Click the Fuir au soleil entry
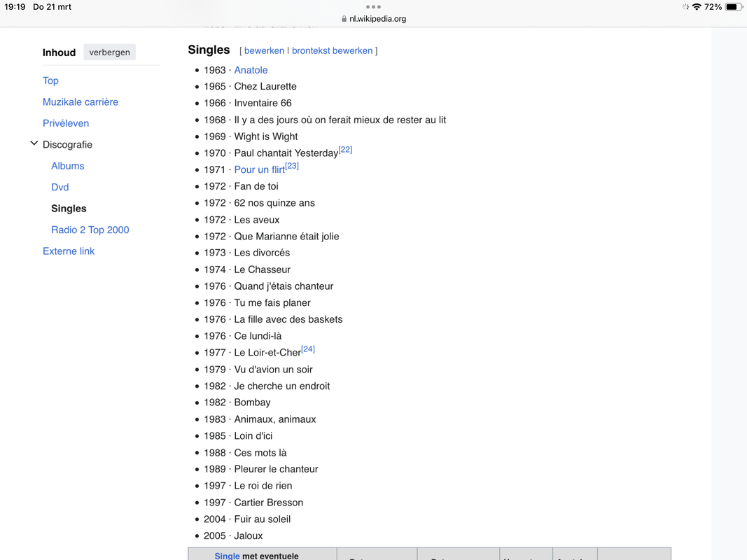This screenshot has height=560, width=747. coord(262,519)
